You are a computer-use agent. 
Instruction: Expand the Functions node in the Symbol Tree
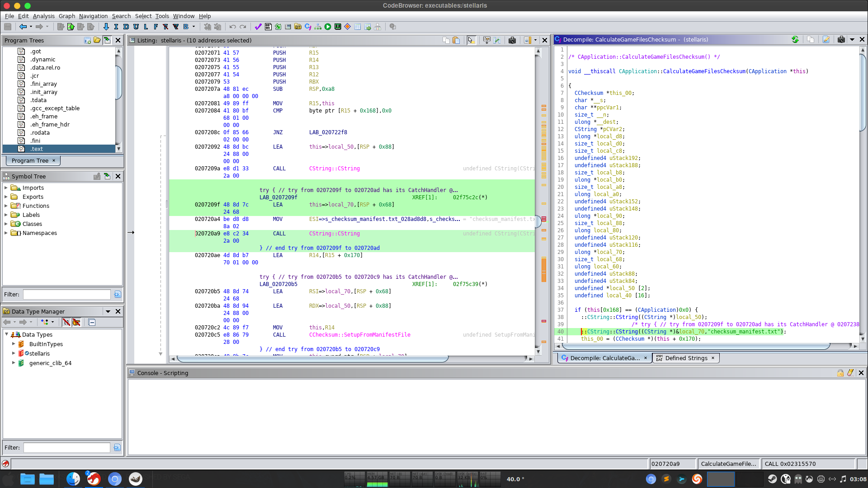tap(6, 206)
